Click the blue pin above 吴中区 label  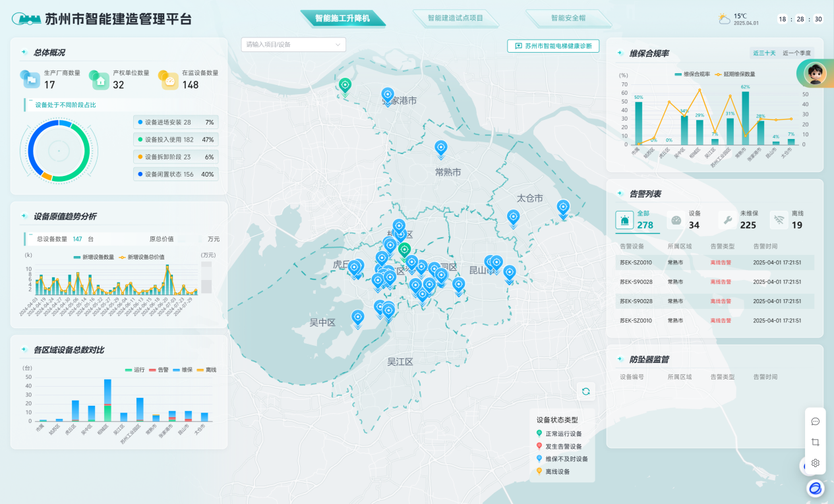[358, 318]
